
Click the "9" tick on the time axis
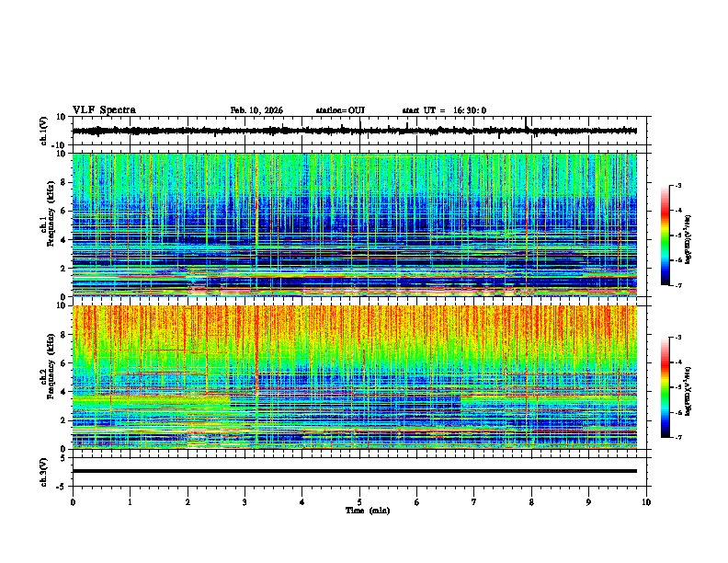pos(588,502)
